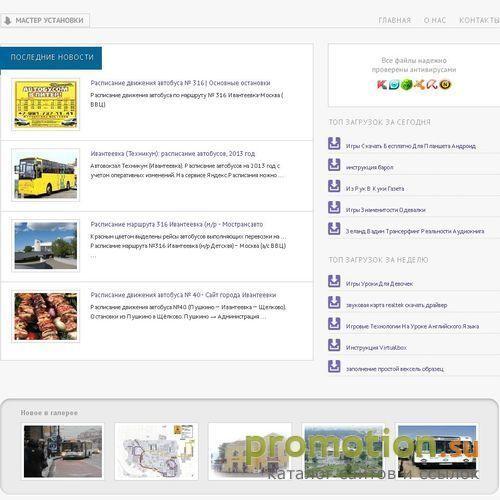
Task: Click download icon beside Из Рук В Руки Газета
Action: pos(334,186)
